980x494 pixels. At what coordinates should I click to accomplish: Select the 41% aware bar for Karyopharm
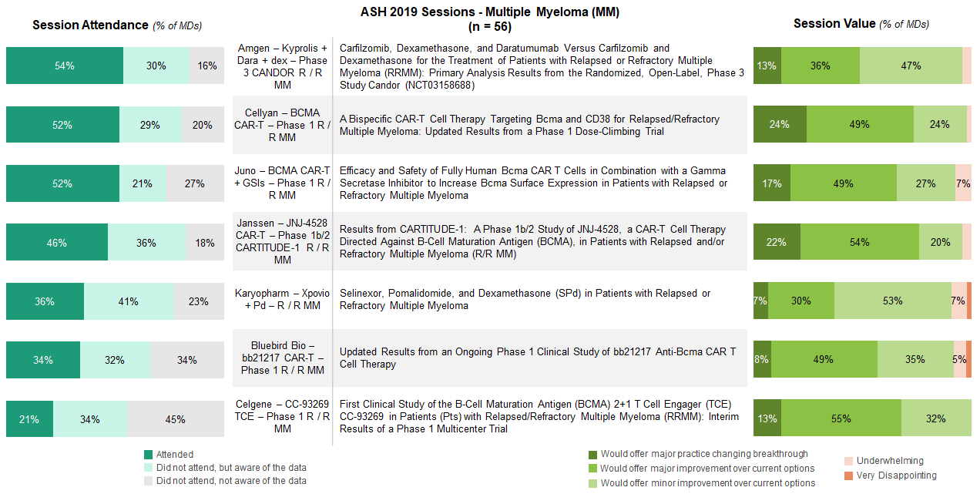coord(129,301)
